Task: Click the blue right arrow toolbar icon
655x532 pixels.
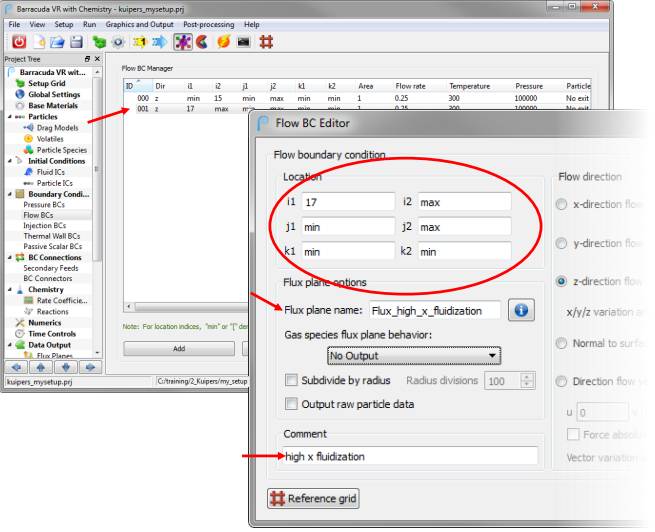Action: [x=159, y=42]
